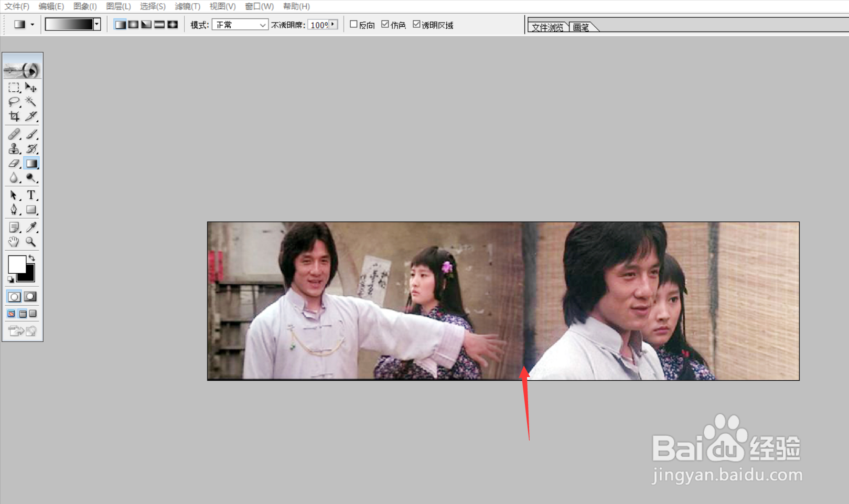849x504 pixels.
Task: Open the background color swatch
Action: click(x=29, y=276)
